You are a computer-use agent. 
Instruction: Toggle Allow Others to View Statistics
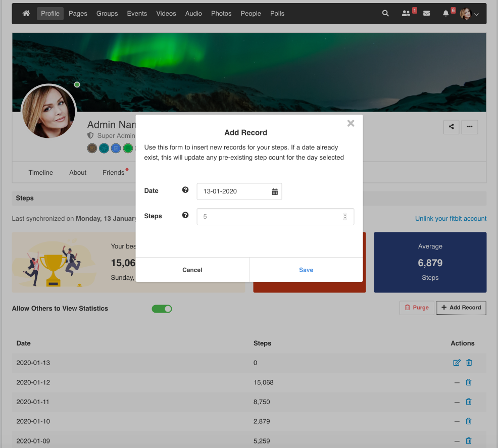coord(162,309)
